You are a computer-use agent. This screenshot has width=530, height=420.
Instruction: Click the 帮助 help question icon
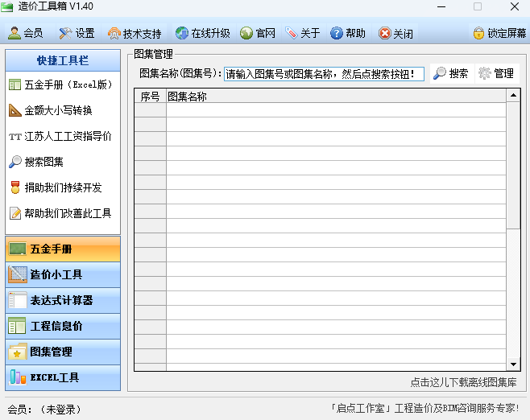tap(337, 33)
